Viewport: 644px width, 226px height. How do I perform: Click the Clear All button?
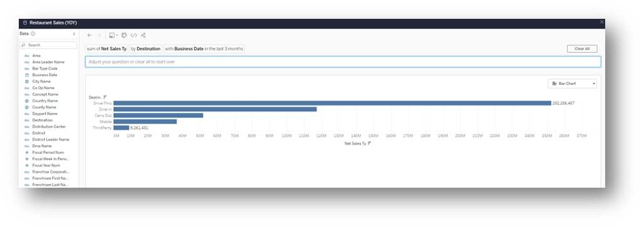pyautogui.click(x=582, y=48)
